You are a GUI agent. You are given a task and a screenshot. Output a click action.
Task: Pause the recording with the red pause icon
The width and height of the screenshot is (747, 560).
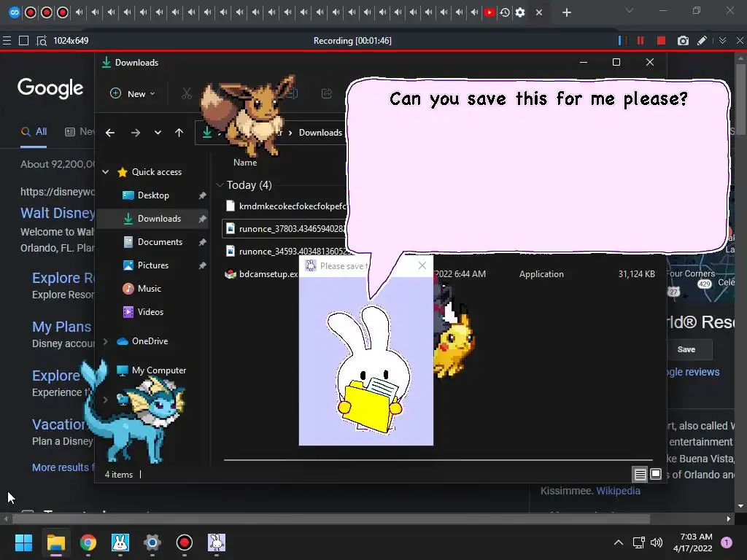(x=640, y=41)
